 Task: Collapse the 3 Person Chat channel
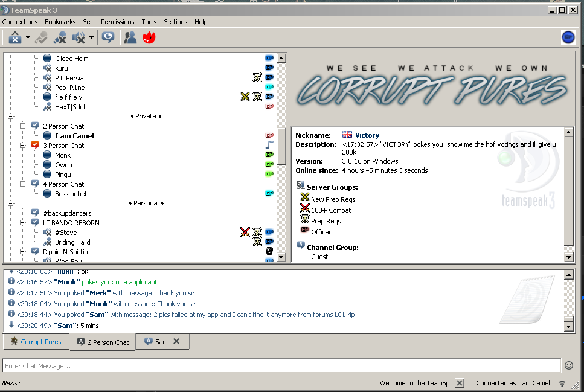point(23,146)
